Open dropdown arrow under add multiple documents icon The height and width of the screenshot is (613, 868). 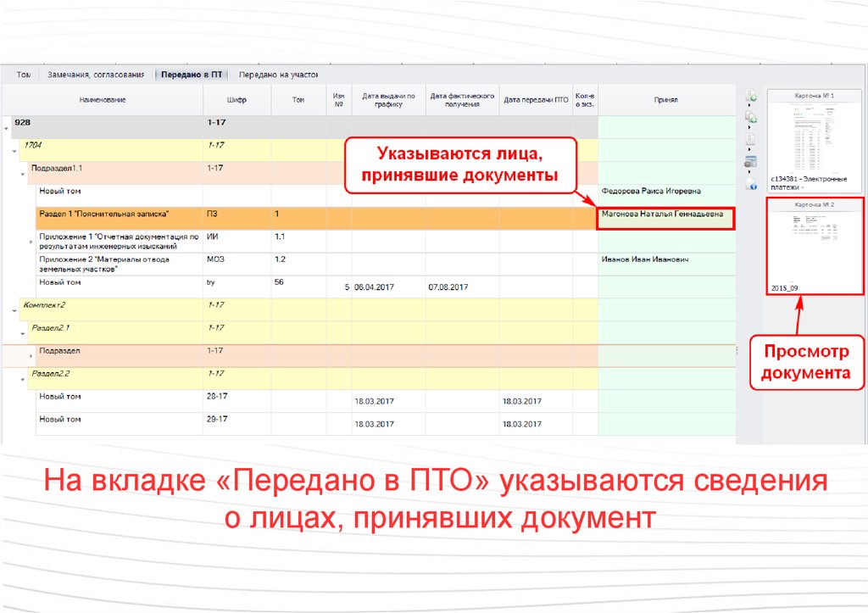749,127
